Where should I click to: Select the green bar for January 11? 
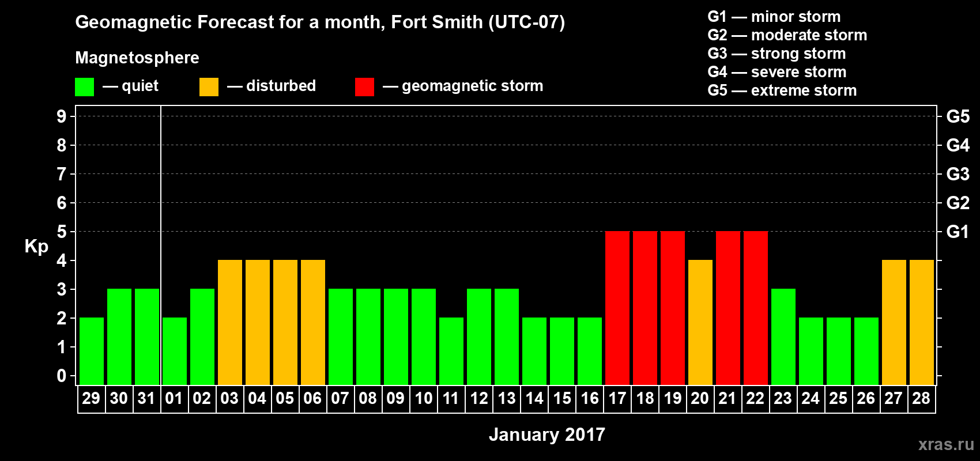coord(451,351)
